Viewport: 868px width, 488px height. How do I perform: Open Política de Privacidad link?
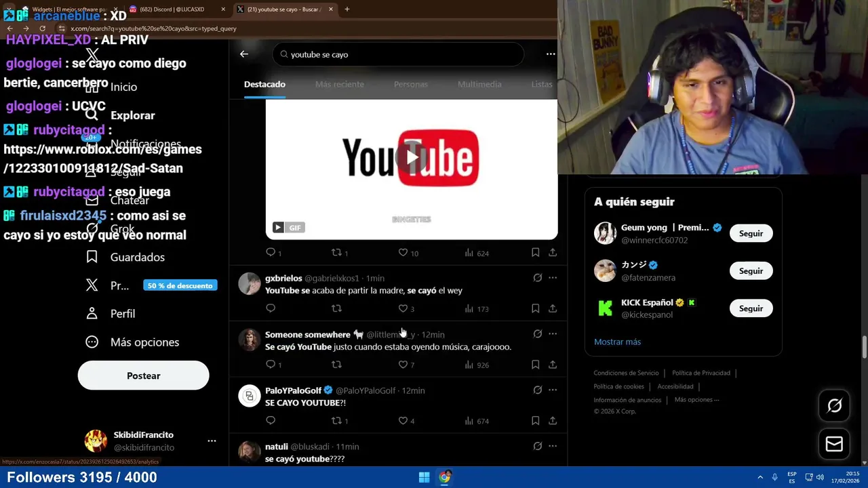701,373
